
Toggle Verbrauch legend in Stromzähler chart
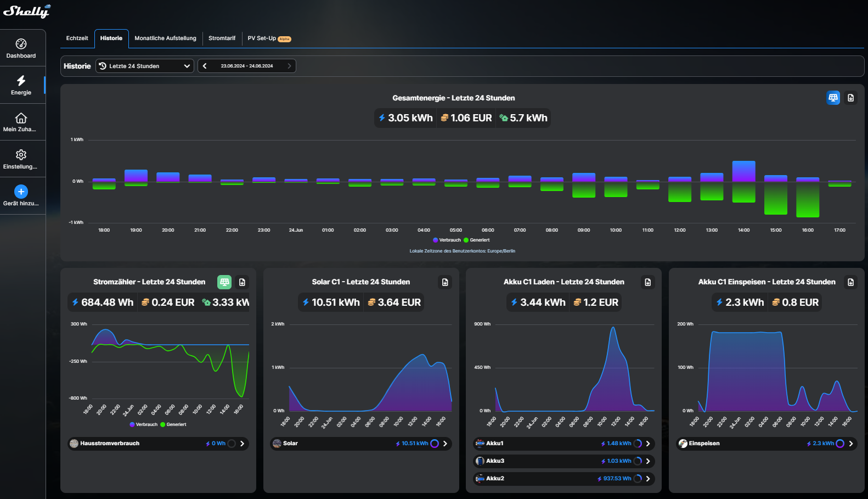pos(144,424)
